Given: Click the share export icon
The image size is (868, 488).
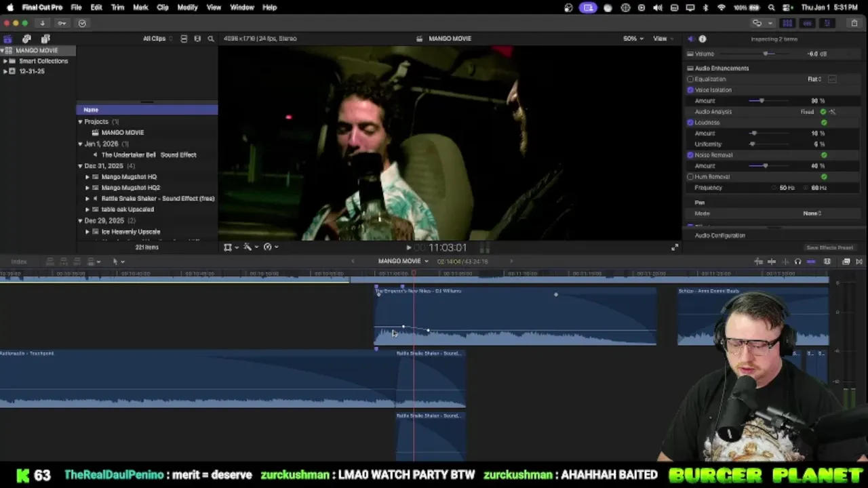Looking at the screenshot, I should (x=854, y=23).
